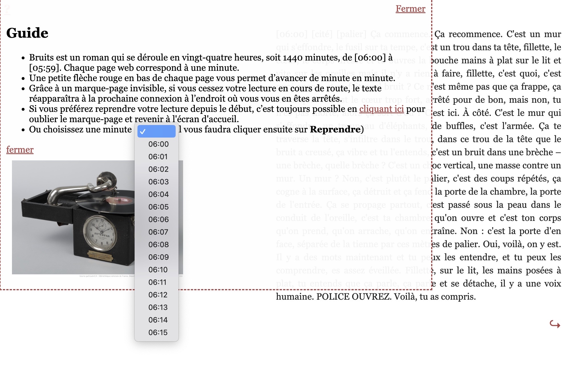Select the 06:11 option
Viewport: 588px width, 379px height.
click(157, 282)
